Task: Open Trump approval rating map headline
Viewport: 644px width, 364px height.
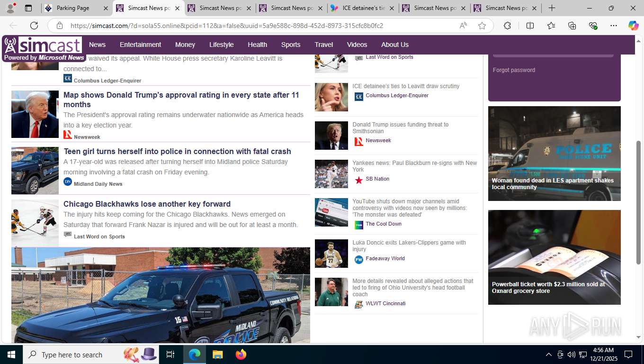Action: (x=181, y=100)
